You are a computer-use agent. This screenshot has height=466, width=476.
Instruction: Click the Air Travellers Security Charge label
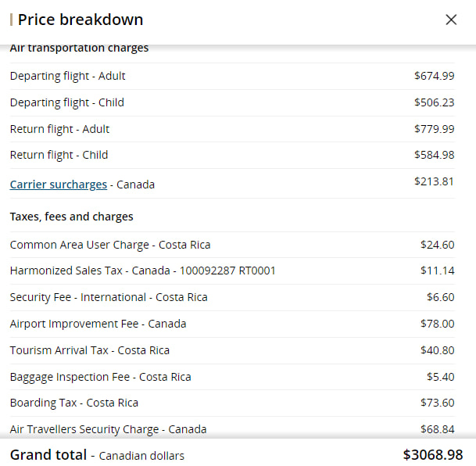[x=108, y=429]
